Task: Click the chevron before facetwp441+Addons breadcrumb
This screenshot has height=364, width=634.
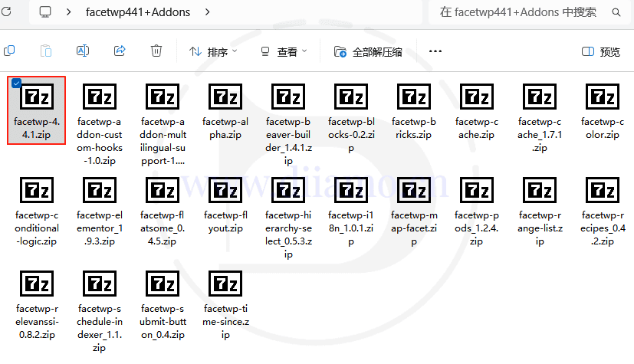Action: [x=70, y=12]
